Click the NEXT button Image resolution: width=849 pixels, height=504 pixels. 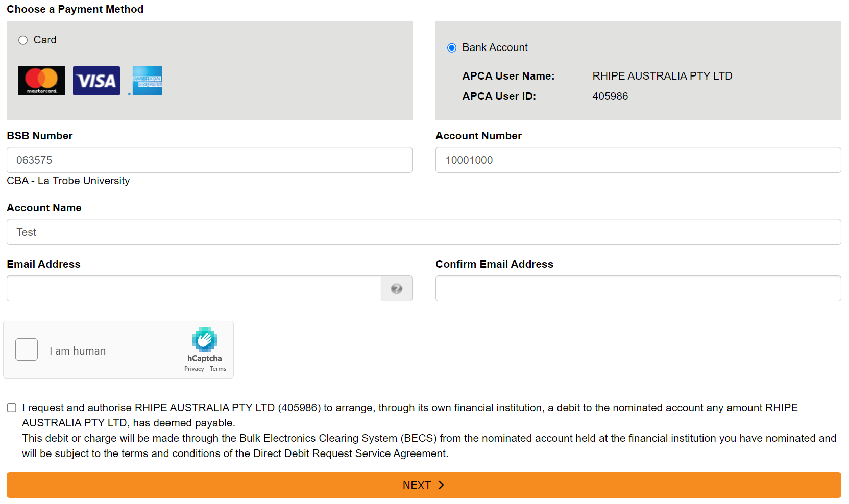click(423, 485)
